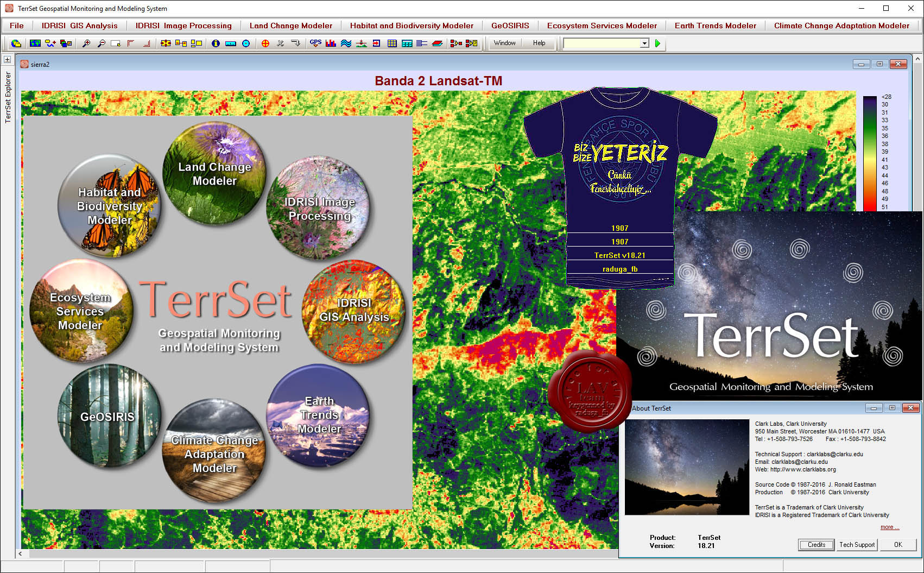Screen dimensions: 924x573
Task: Choose the zoom window rectangle tool
Action: 116,43
